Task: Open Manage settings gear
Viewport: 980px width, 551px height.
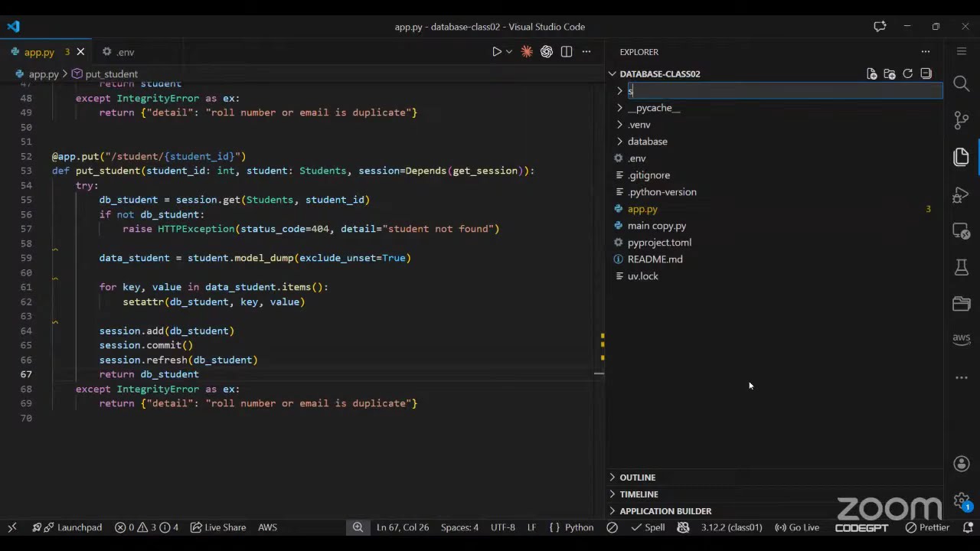Action: pyautogui.click(x=962, y=500)
